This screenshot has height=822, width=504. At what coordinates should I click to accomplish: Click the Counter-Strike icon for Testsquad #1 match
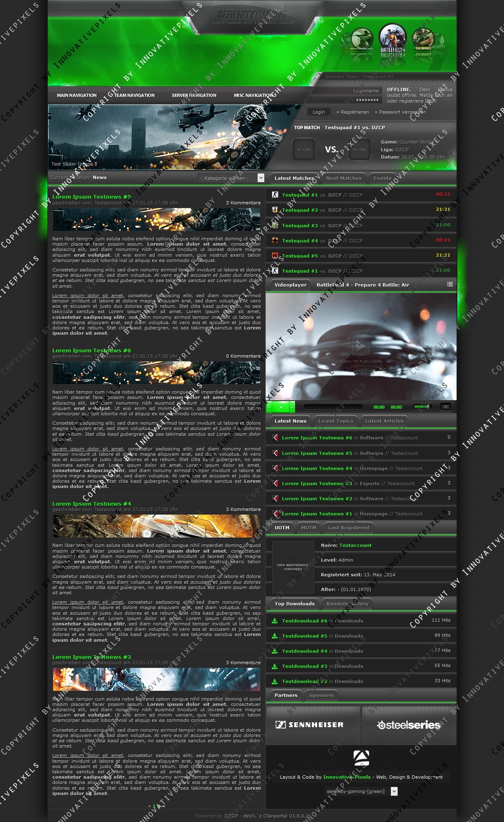[x=275, y=195]
